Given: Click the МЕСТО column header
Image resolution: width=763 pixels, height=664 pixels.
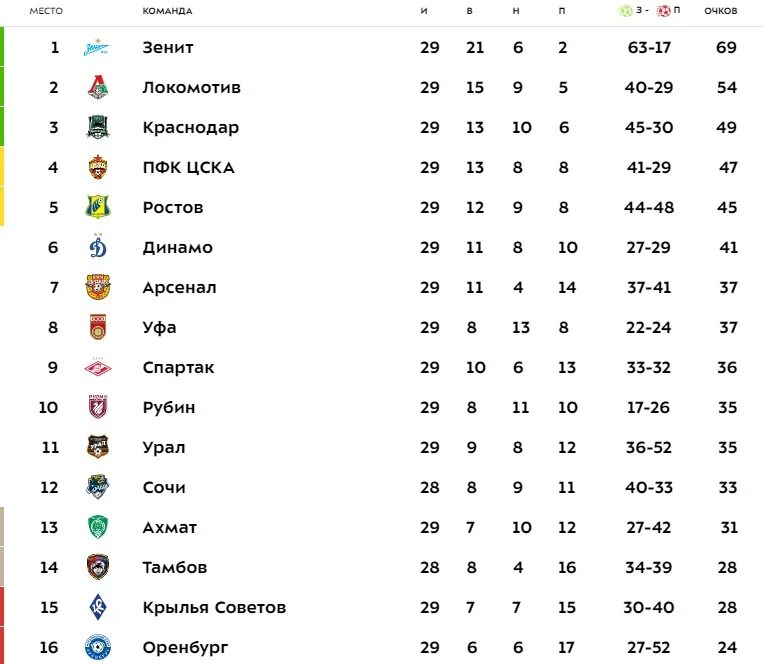Looking at the screenshot, I should 46,11.
